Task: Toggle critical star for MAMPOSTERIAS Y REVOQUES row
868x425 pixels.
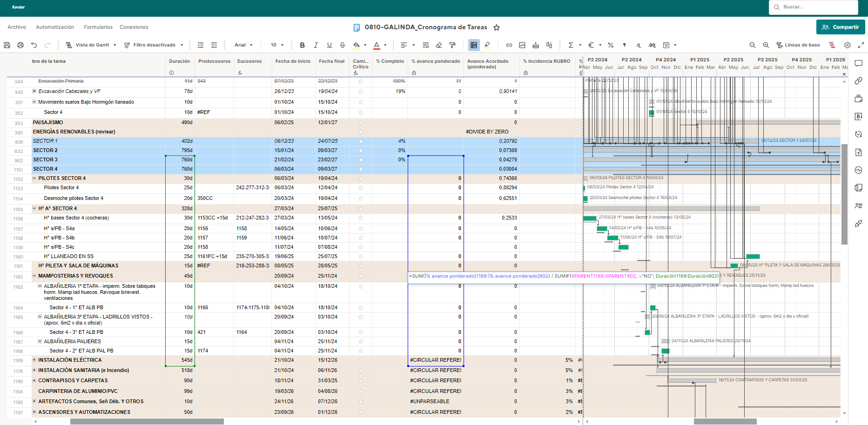Action: point(361,276)
